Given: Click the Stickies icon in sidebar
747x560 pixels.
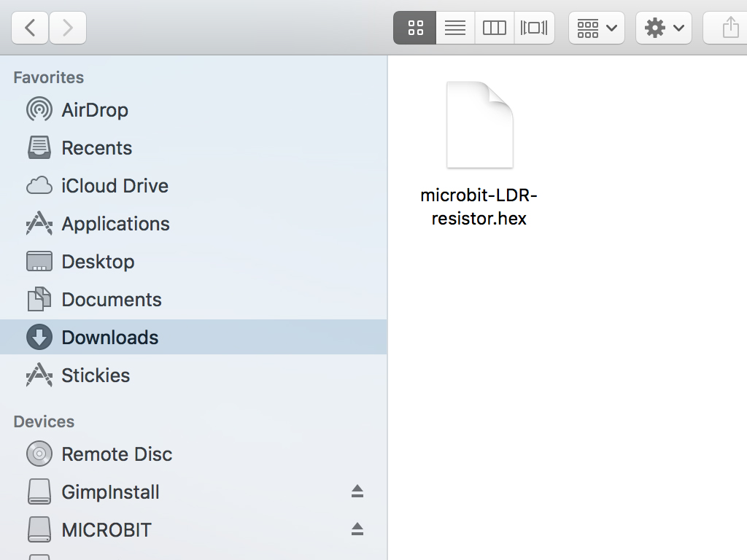Looking at the screenshot, I should point(39,375).
